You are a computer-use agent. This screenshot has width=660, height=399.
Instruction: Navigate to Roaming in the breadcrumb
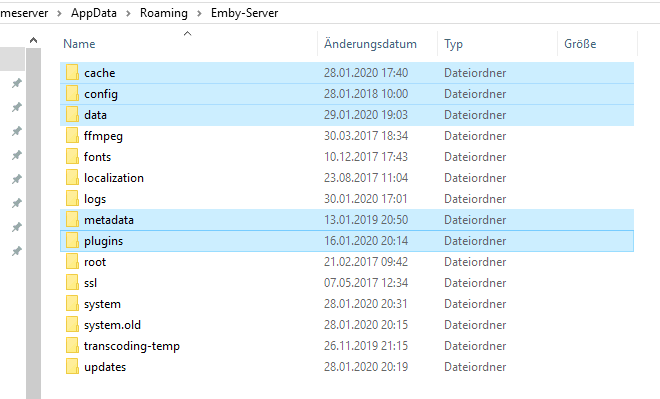pyautogui.click(x=164, y=13)
